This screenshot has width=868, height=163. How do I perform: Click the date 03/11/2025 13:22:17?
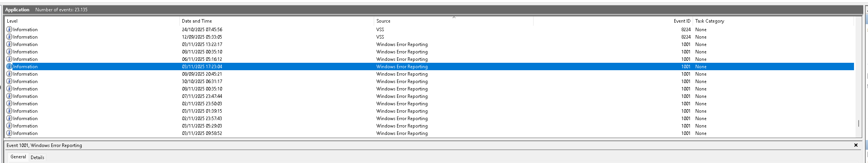click(202, 44)
